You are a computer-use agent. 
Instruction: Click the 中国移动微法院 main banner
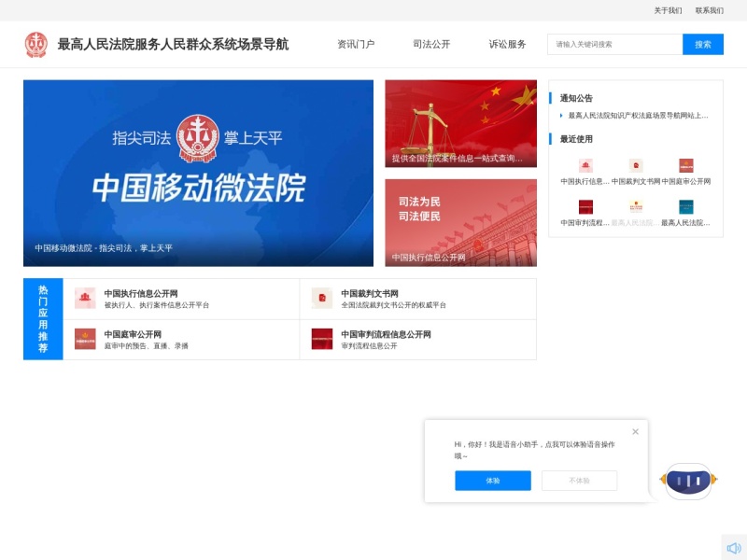(198, 173)
